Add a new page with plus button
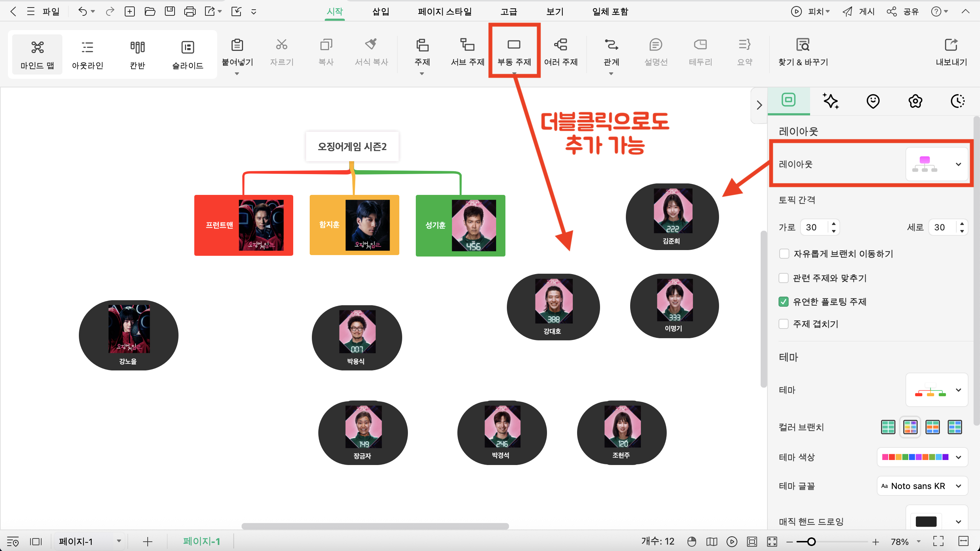This screenshot has height=551, width=980. (x=147, y=541)
